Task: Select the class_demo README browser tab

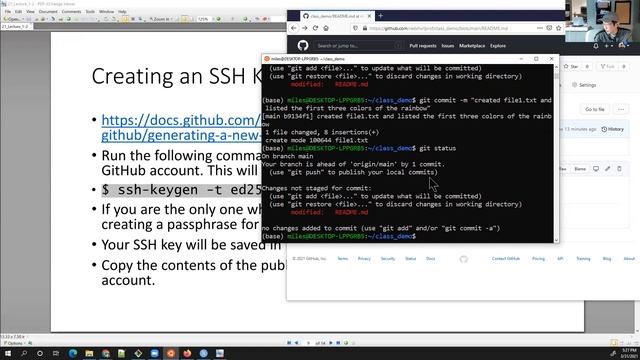Action: [x=336, y=16]
